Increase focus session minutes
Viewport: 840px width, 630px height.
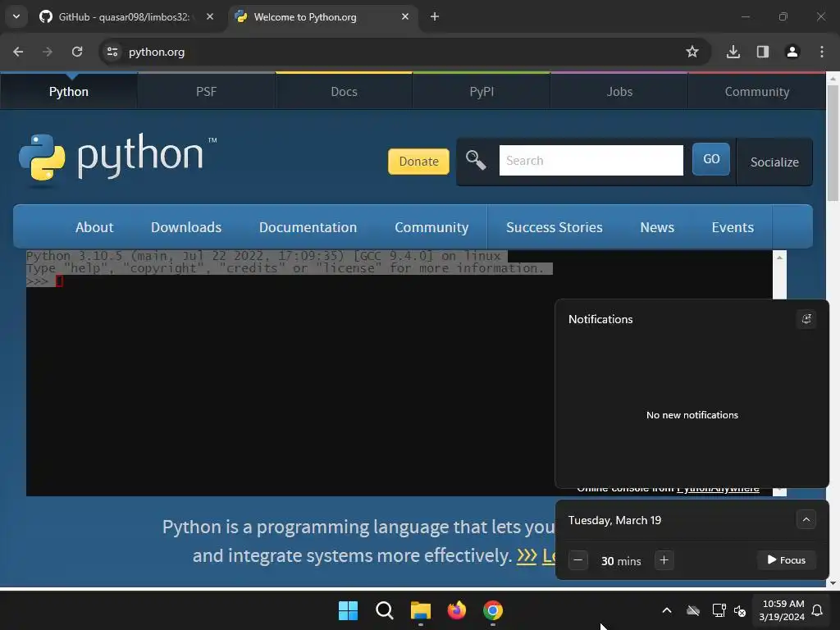664,560
